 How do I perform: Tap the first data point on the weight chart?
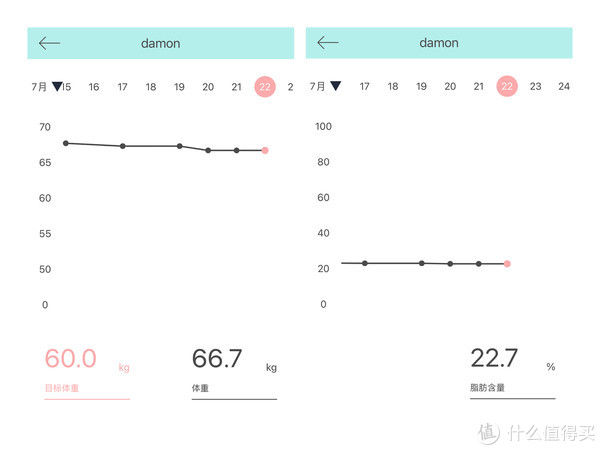tap(66, 143)
